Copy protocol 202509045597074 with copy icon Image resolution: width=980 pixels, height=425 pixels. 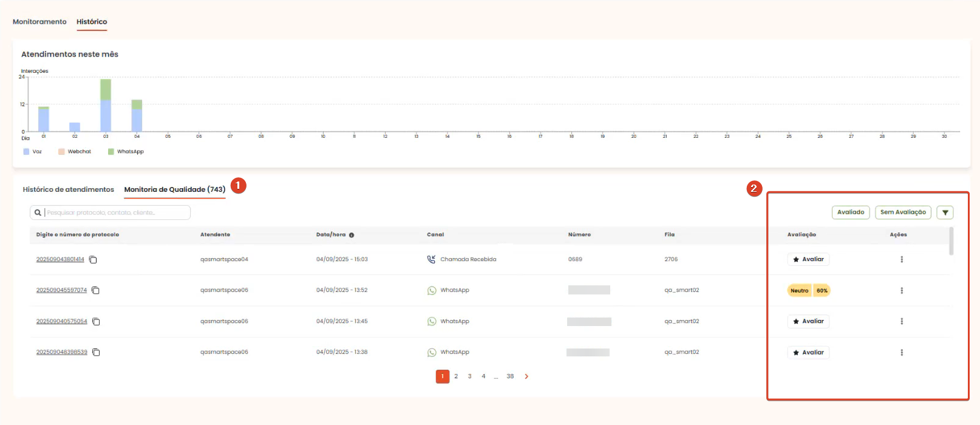95,291
